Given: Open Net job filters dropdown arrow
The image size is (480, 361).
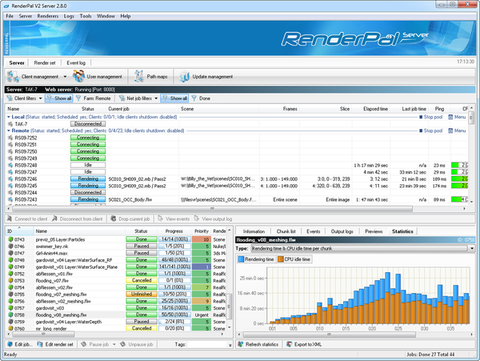Looking at the screenshot, I should (156, 98).
